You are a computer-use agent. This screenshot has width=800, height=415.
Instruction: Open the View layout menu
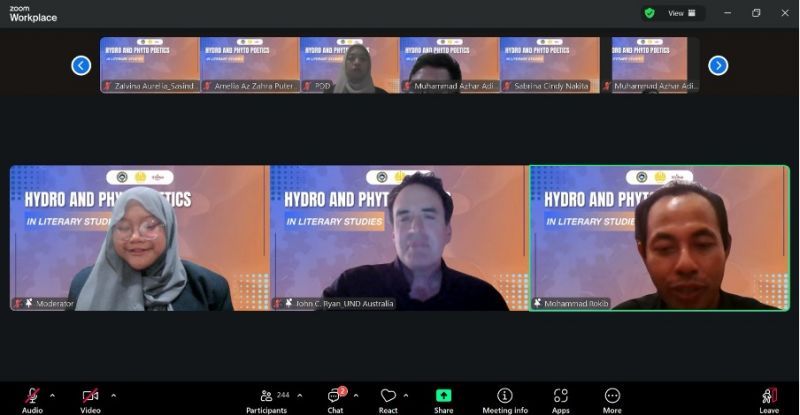(x=680, y=13)
